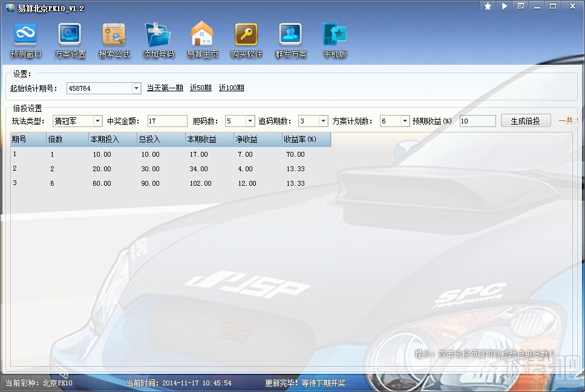585x392 pixels.
Task: Expand the 起始统计期号 dropdown
Action: (x=136, y=88)
